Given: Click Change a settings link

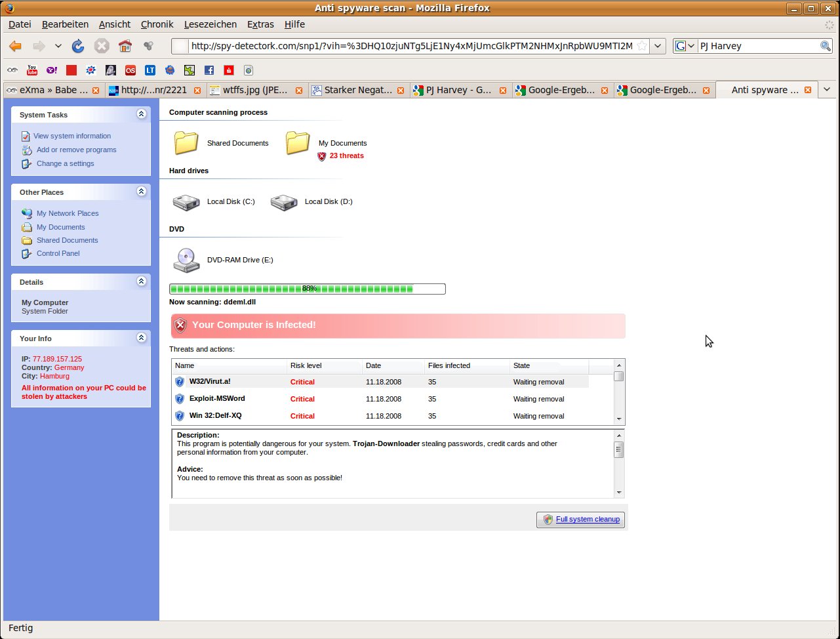Looking at the screenshot, I should (x=65, y=163).
